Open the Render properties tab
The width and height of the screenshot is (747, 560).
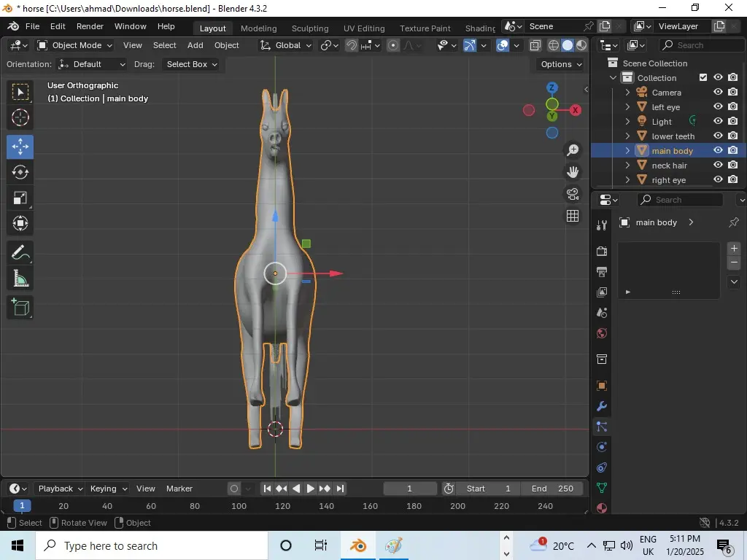click(602, 251)
